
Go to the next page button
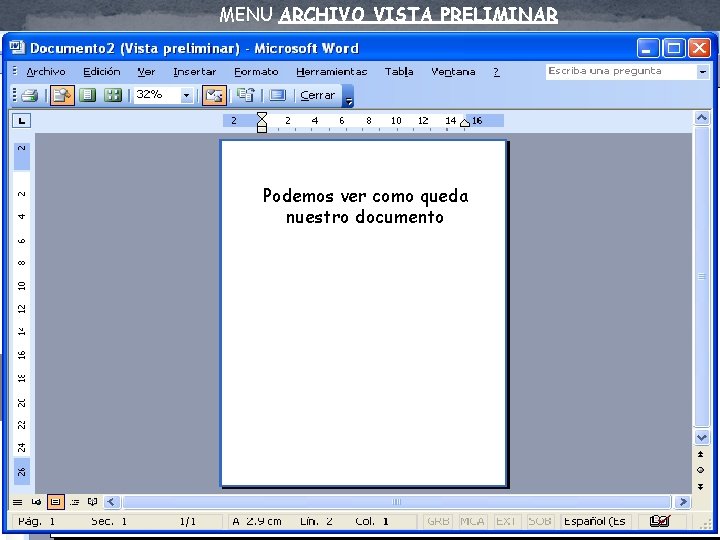click(701, 486)
